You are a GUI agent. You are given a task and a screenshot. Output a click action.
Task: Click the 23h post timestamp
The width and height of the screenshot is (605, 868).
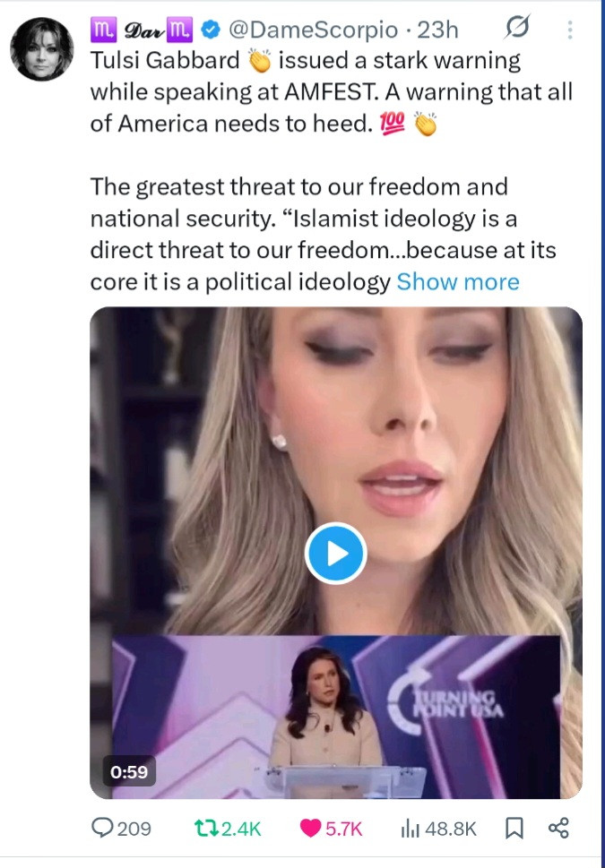pos(437,30)
